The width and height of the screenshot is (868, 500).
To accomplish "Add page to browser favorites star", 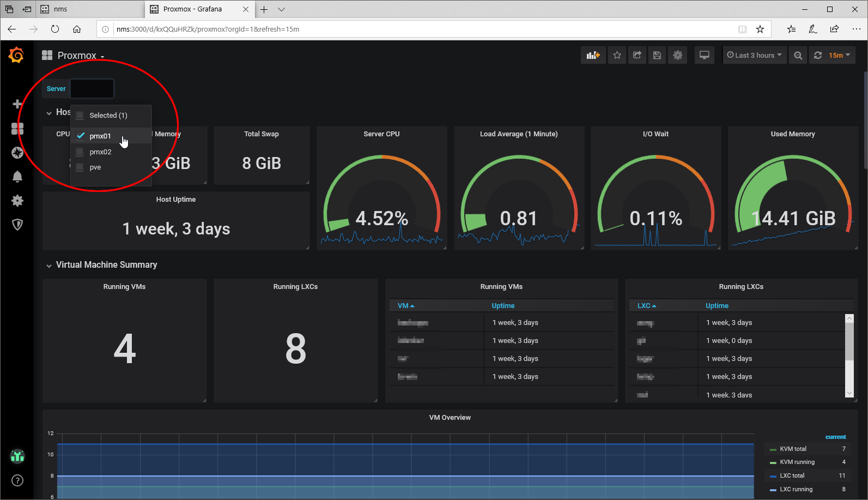I will click(x=760, y=29).
